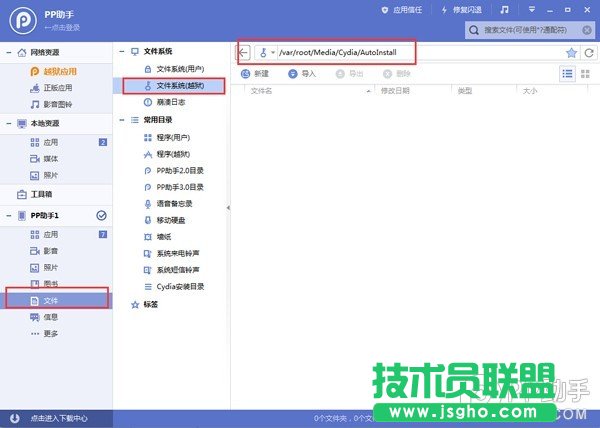This screenshot has width=600, height=428.
Task: Collapse the 文件系统 tree group
Action: click(x=122, y=51)
